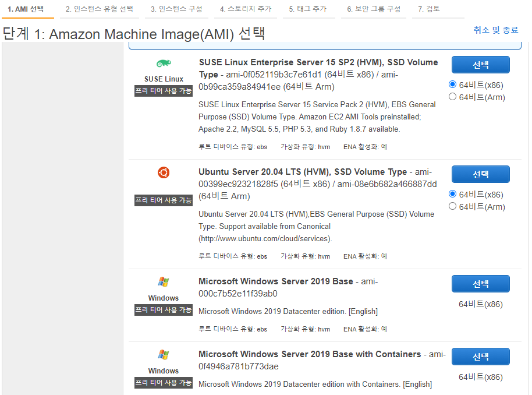
Task: Select 64비트(x86) radio for SUSE Linux
Action: click(x=452, y=84)
